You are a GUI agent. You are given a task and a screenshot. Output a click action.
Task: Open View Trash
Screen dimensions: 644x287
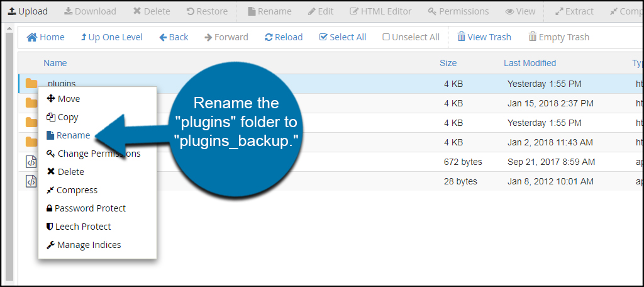click(x=484, y=37)
